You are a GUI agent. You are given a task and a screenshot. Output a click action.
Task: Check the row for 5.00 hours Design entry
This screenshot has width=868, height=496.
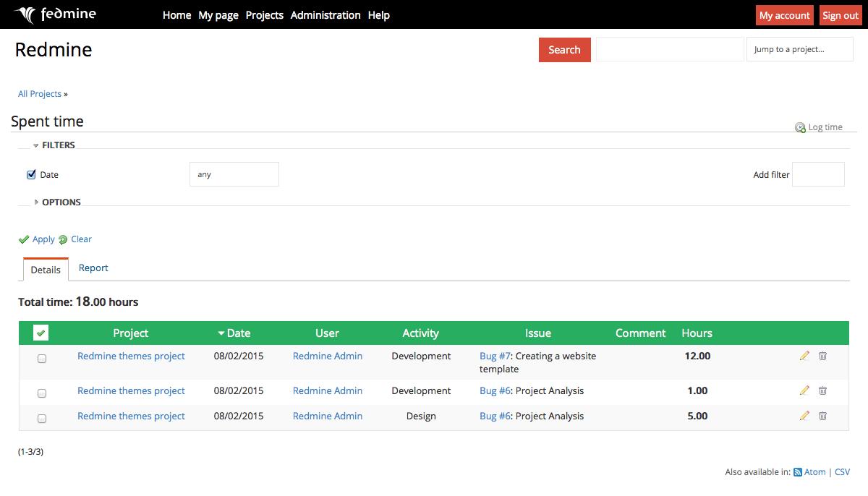point(42,419)
